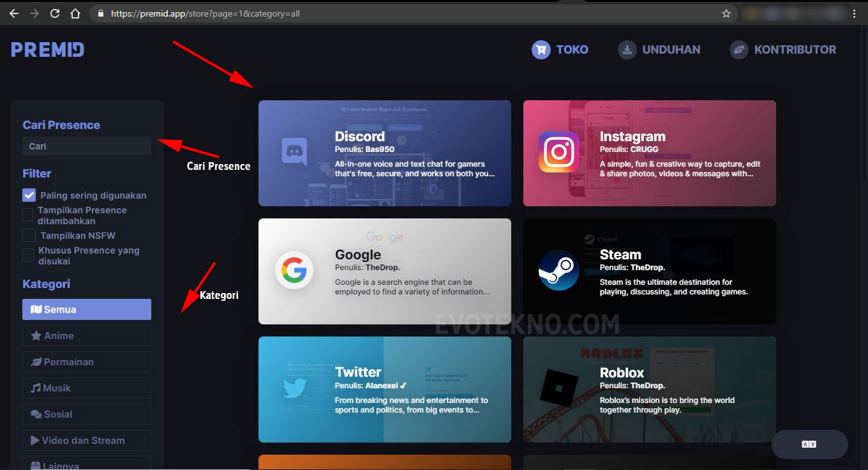Open the Roblox presence card
The height and width of the screenshot is (470, 868).
(650, 390)
